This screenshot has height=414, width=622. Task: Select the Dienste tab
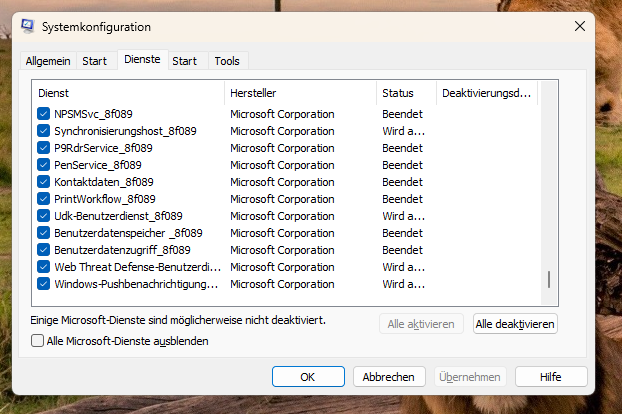pos(142,59)
